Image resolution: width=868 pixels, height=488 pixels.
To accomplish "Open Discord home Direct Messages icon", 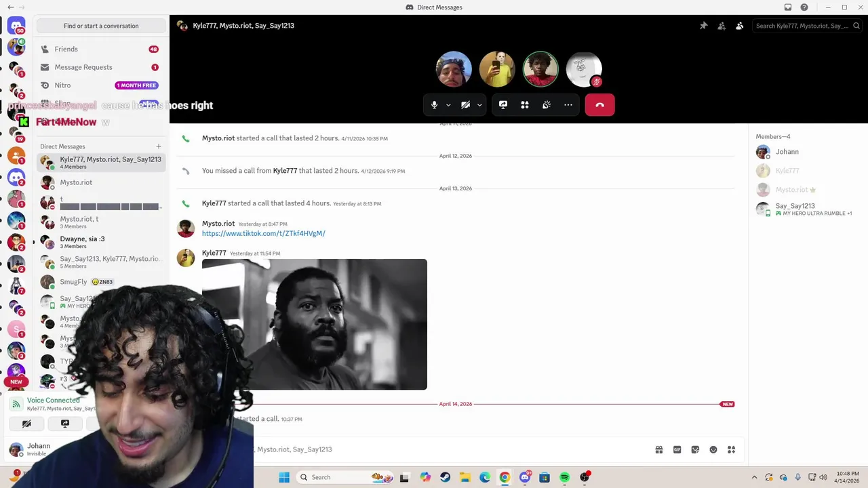I will click(x=16, y=26).
